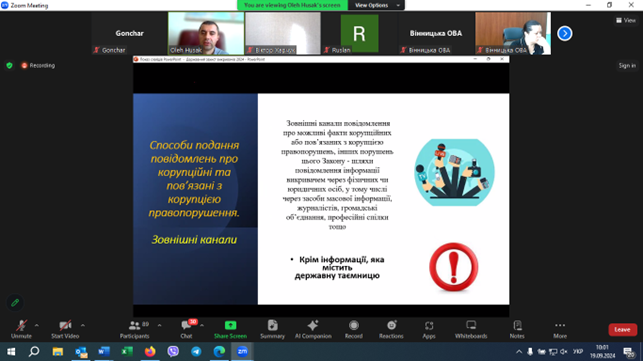The image size is (643, 361).
Task: Open the Notes panel
Action: pos(517,329)
